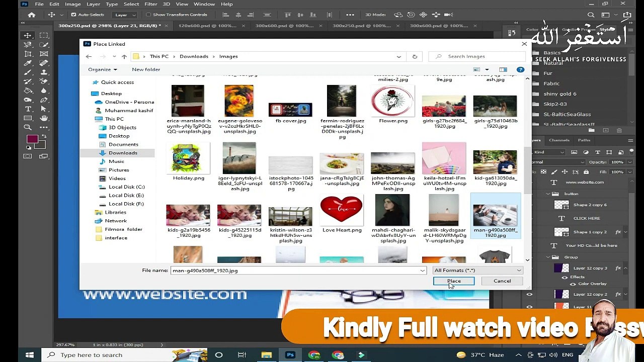
Task: Click the foreground color swatch
Action: [32, 139]
